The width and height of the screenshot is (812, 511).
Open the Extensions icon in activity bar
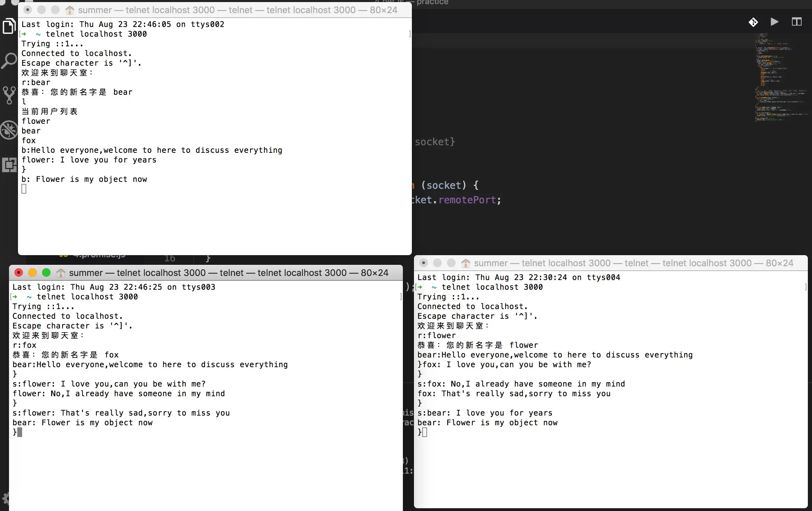coord(9,165)
